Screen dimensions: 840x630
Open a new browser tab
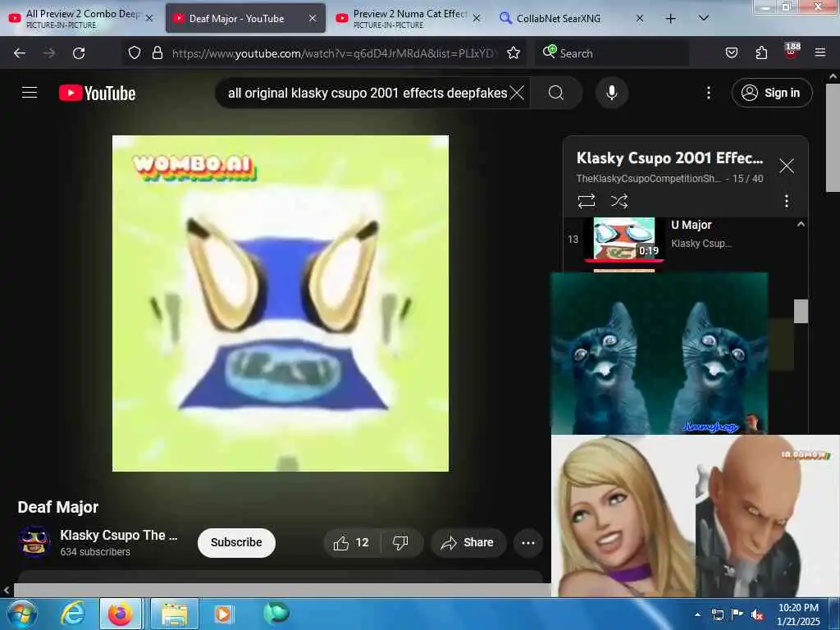click(x=671, y=19)
